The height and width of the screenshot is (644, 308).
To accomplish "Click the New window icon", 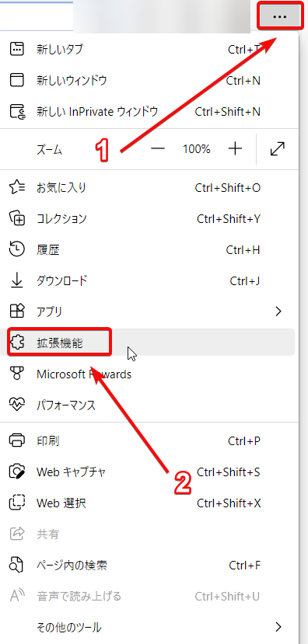I will (x=17, y=80).
